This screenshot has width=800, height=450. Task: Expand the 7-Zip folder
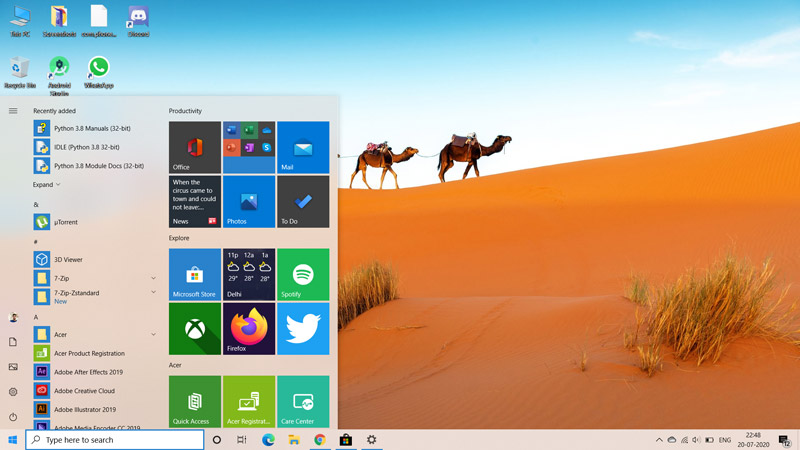154,278
